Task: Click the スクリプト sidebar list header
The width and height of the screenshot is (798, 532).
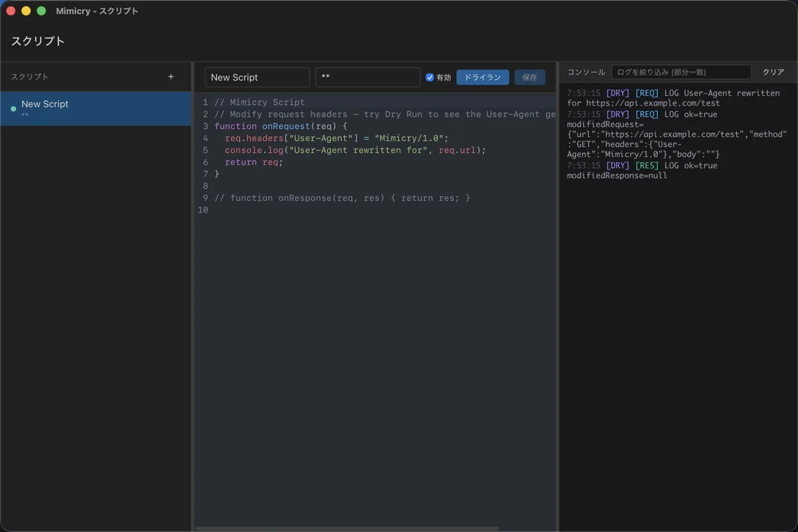Action: pos(30,77)
